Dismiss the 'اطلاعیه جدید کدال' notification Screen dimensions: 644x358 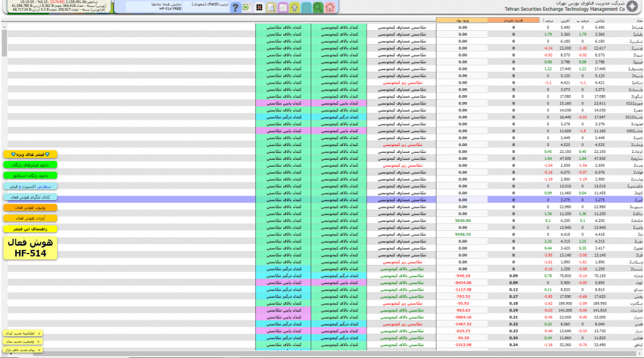pyautogui.click(x=39, y=333)
